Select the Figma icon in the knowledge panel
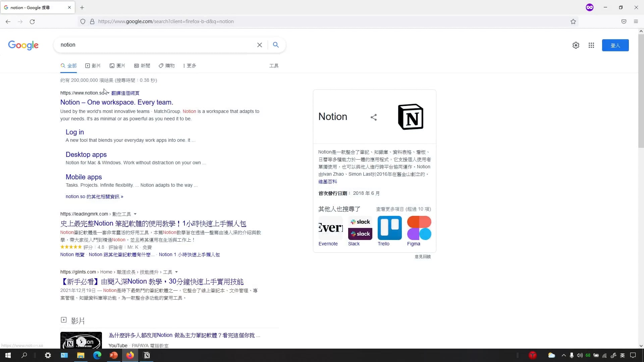The width and height of the screenshot is (644, 362). [x=419, y=228]
